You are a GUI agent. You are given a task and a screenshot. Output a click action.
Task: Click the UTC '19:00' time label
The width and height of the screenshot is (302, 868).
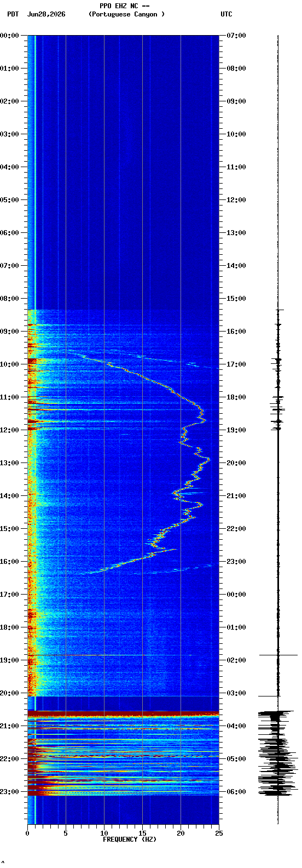tap(236, 430)
